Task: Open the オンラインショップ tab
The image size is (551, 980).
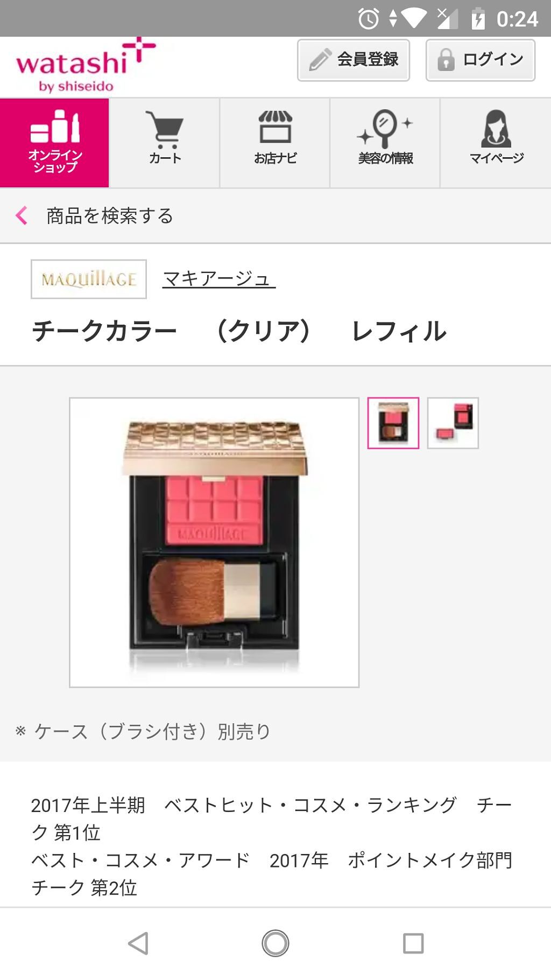Action: tap(54, 143)
